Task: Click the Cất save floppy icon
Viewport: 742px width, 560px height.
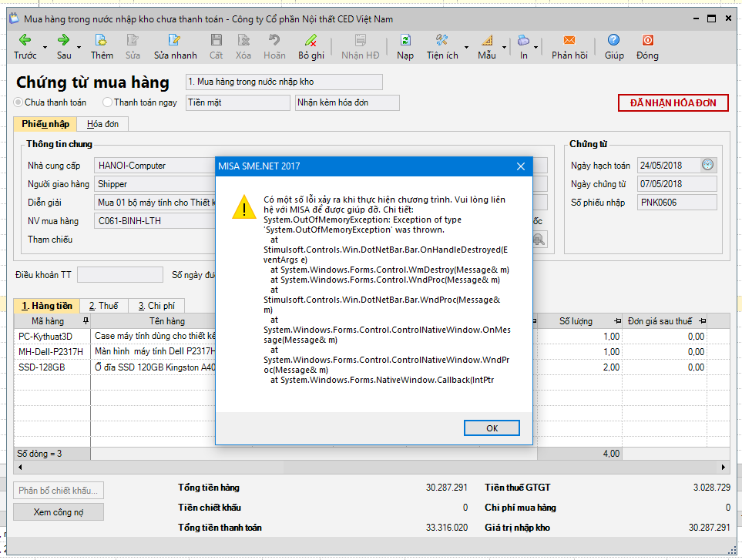Action: point(217,40)
